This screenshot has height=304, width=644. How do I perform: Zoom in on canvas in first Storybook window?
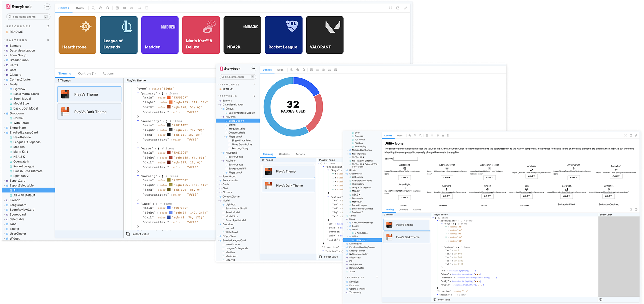[x=93, y=8]
